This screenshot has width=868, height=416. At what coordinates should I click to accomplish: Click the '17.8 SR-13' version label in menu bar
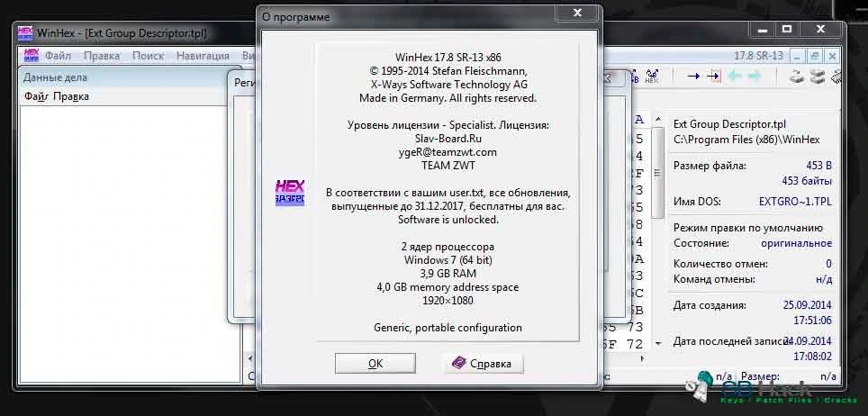(x=758, y=56)
